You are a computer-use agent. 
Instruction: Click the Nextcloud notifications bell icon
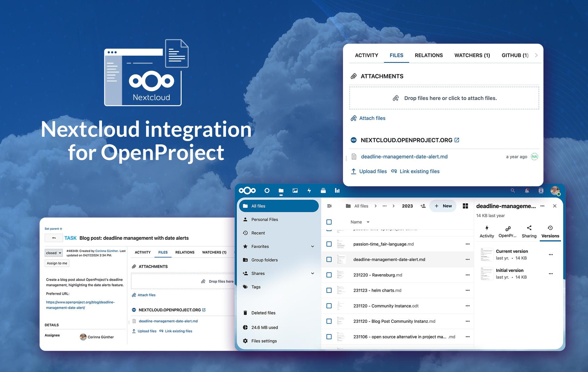click(x=527, y=191)
